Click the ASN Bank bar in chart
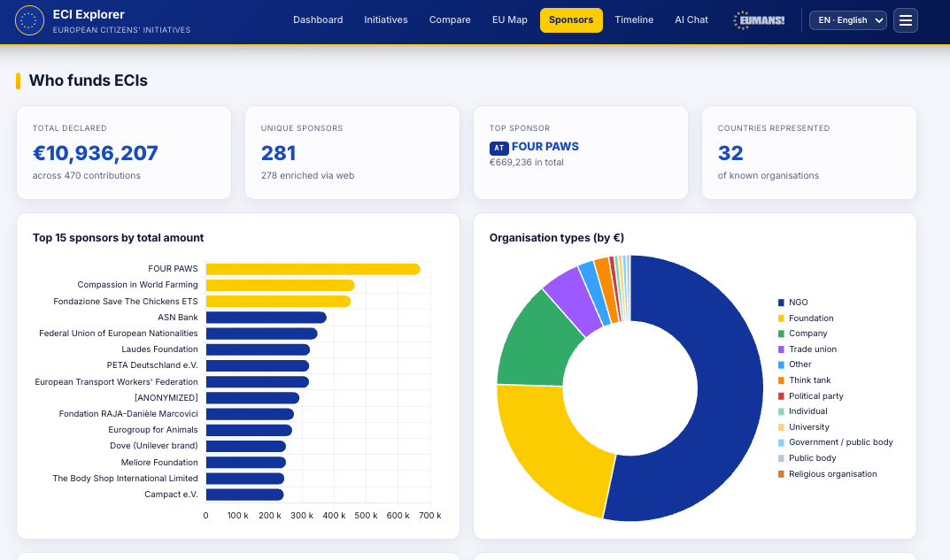The width and height of the screenshot is (950, 560). click(x=266, y=318)
